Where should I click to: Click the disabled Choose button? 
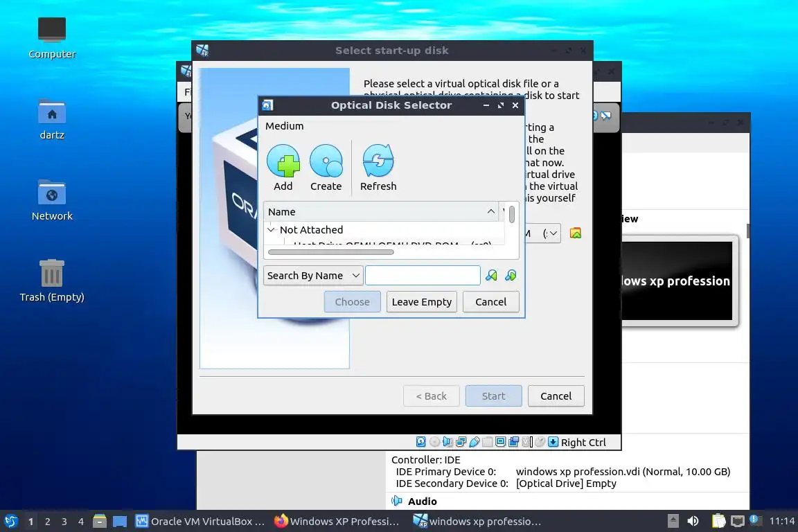point(352,302)
